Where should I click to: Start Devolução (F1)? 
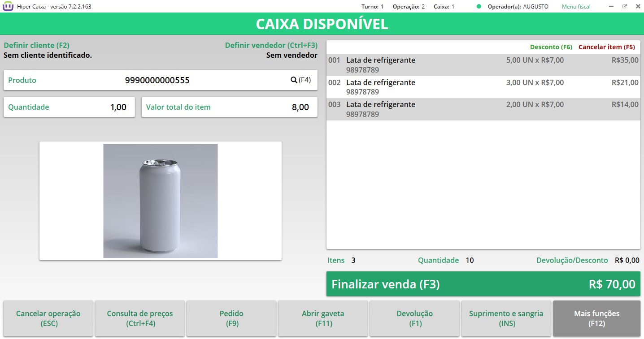tap(415, 318)
